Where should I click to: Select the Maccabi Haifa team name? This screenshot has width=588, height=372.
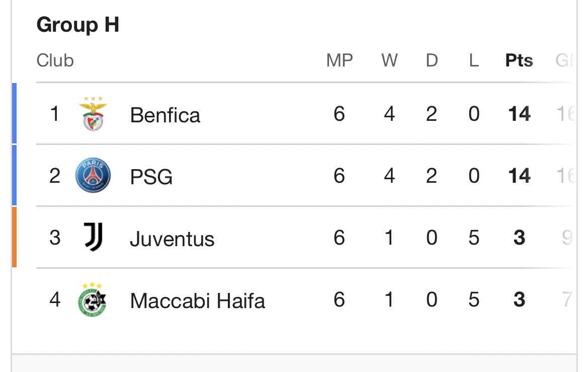click(x=198, y=301)
